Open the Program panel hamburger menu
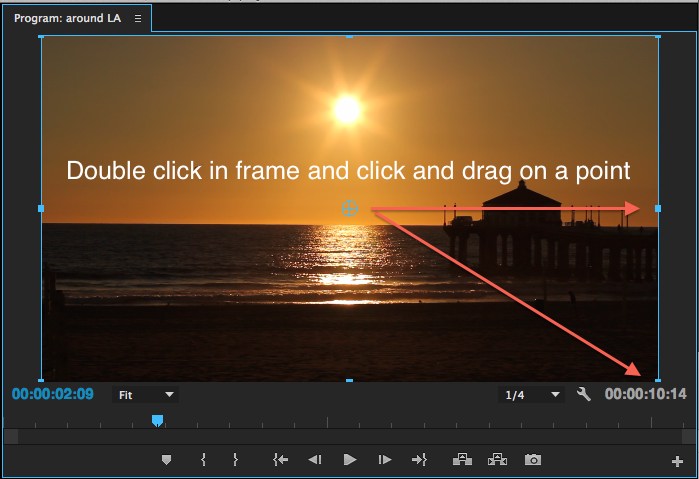Image resolution: width=699 pixels, height=479 pixels. [138, 18]
